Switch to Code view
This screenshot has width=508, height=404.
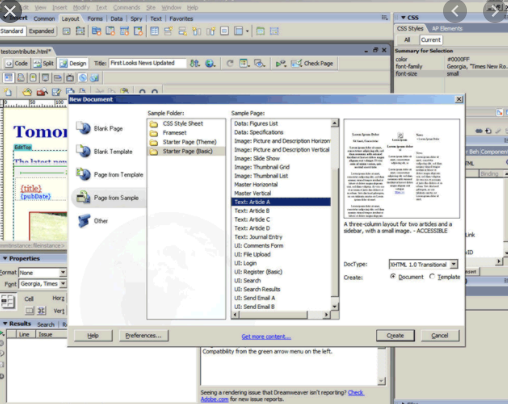[x=16, y=63]
